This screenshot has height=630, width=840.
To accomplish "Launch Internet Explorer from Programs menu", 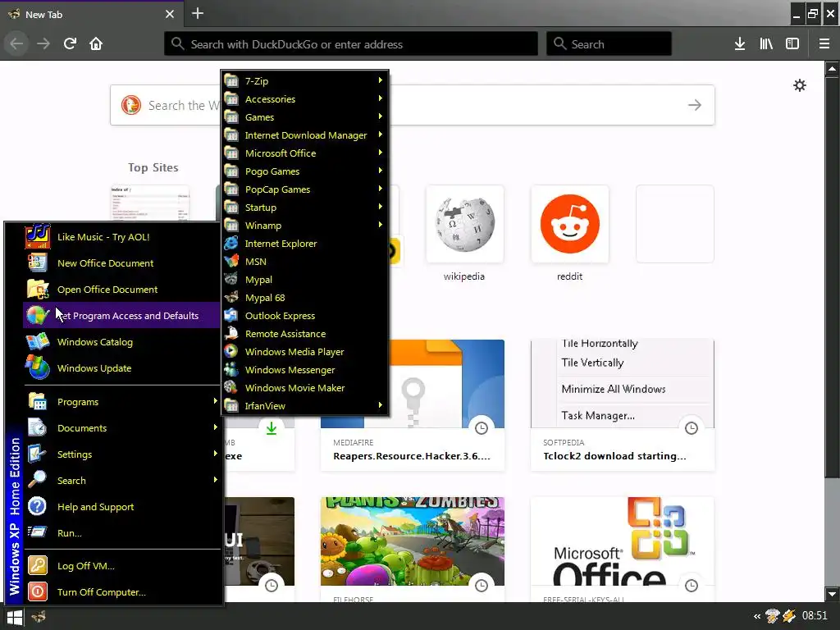I will (x=305, y=244).
